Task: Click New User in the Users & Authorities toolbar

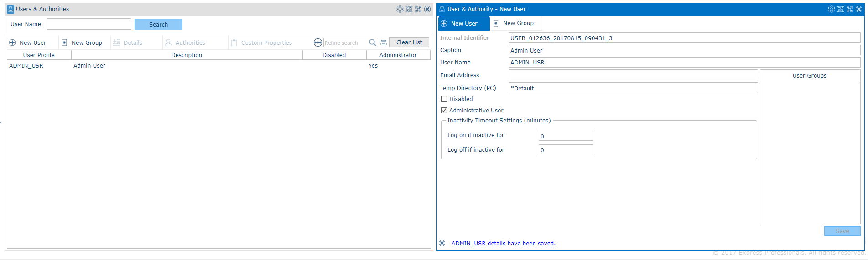Action: point(28,42)
